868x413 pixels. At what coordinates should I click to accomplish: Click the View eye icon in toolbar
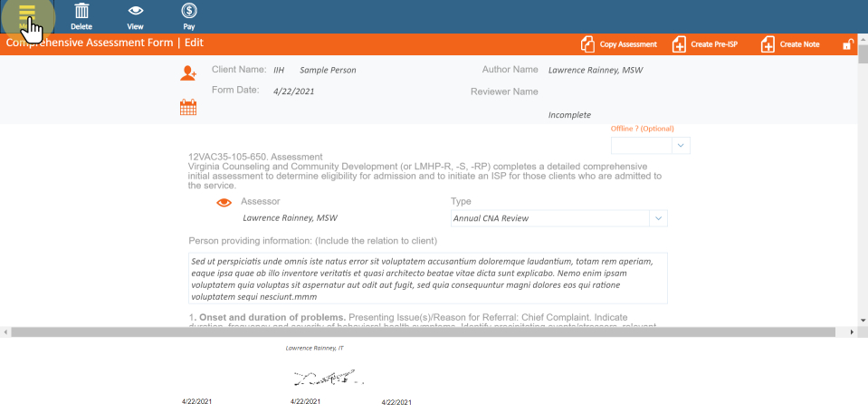pos(135,12)
